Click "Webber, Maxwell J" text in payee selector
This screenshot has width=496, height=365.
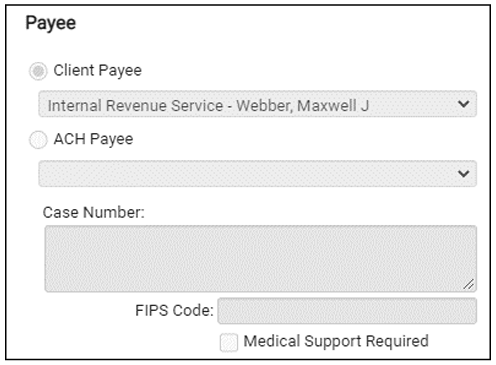(303, 106)
